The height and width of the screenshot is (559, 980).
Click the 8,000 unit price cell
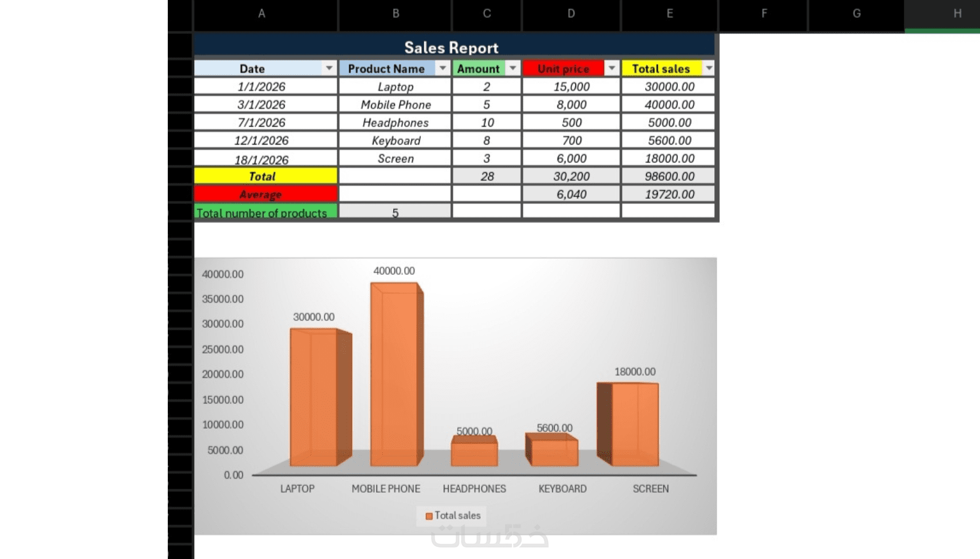pos(571,104)
